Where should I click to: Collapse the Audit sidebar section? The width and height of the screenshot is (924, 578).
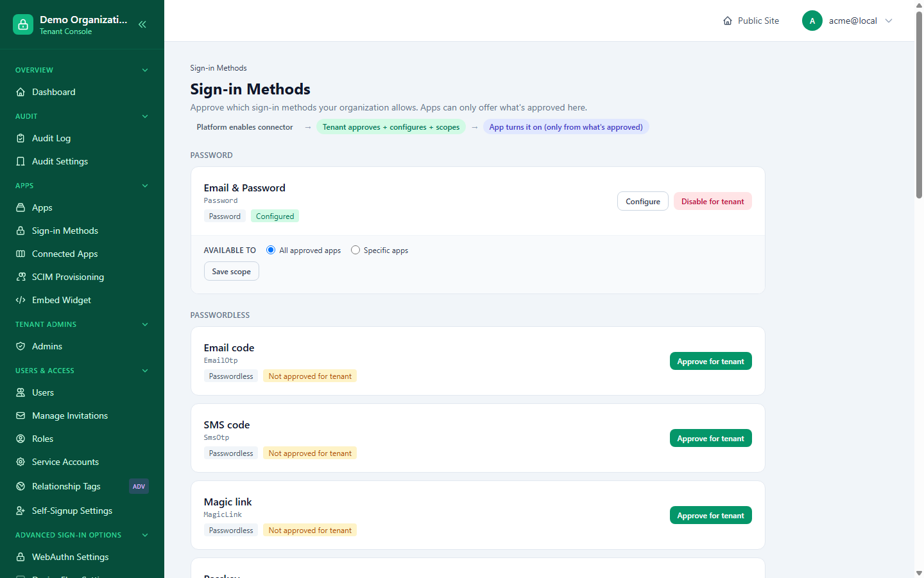point(145,116)
